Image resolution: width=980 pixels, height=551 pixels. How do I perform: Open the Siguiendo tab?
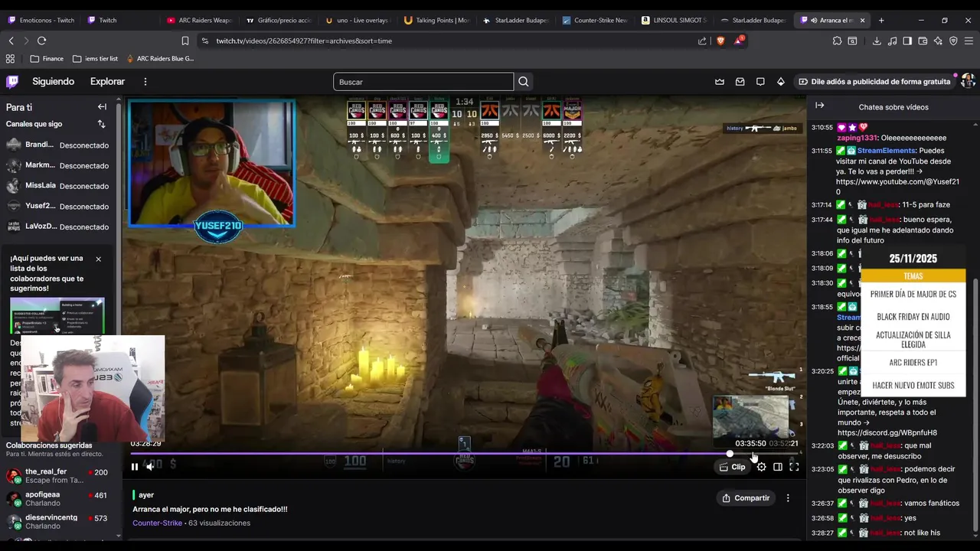[x=53, y=82]
